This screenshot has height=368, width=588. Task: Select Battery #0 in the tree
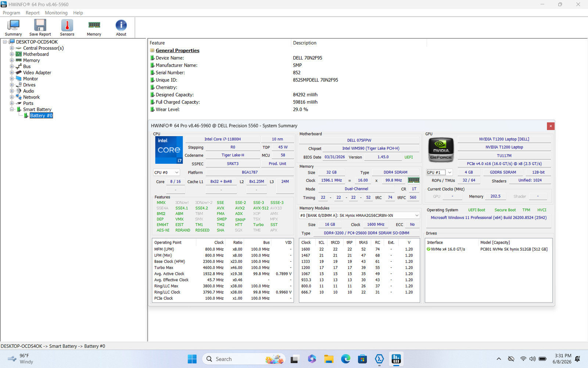tap(41, 116)
